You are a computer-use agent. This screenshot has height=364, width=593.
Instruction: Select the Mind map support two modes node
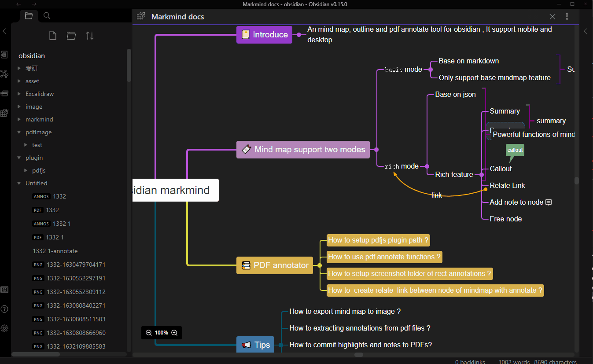pyautogui.click(x=303, y=150)
